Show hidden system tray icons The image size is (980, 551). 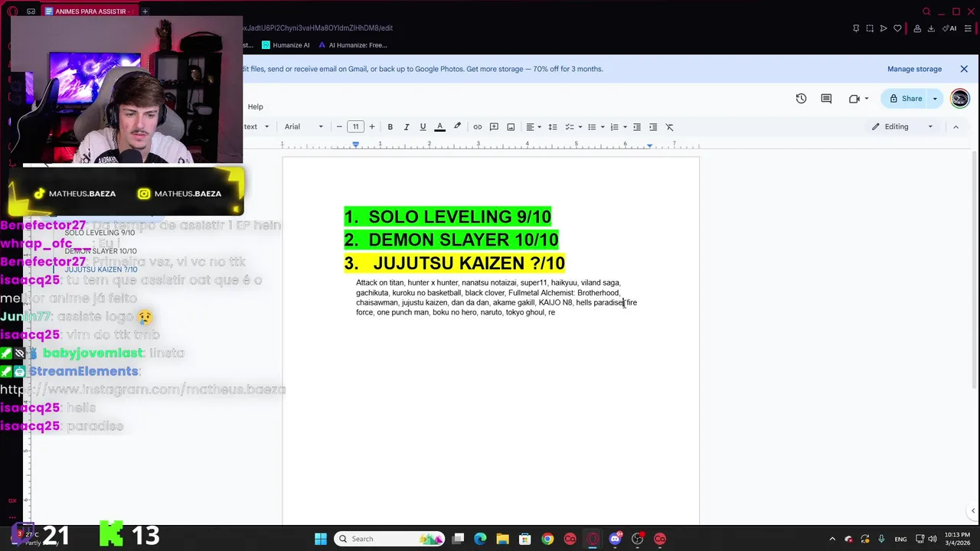pyautogui.click(x=833, y=539)
